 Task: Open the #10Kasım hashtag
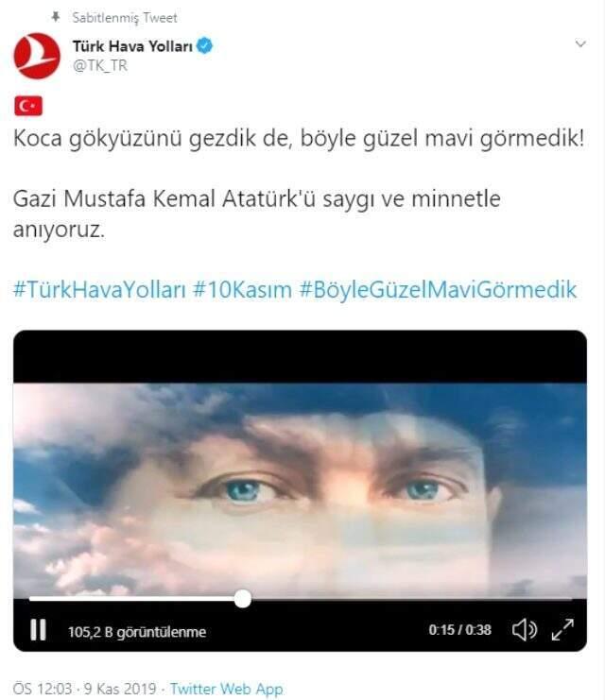click(242, 290)
